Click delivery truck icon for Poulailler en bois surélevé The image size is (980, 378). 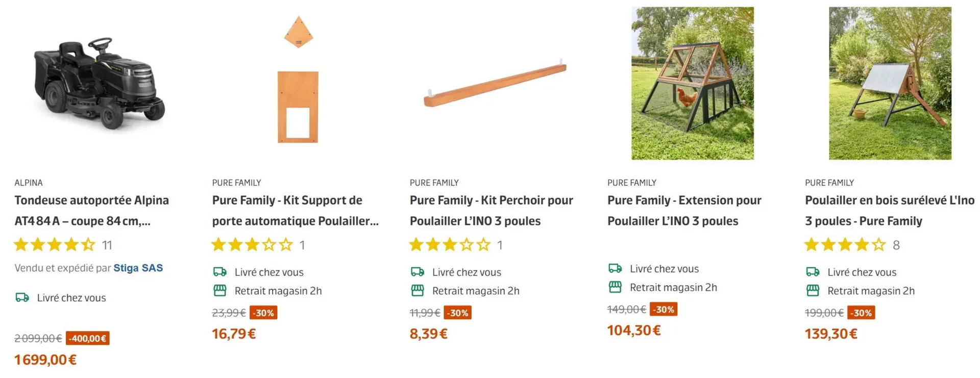pos(813,272)
